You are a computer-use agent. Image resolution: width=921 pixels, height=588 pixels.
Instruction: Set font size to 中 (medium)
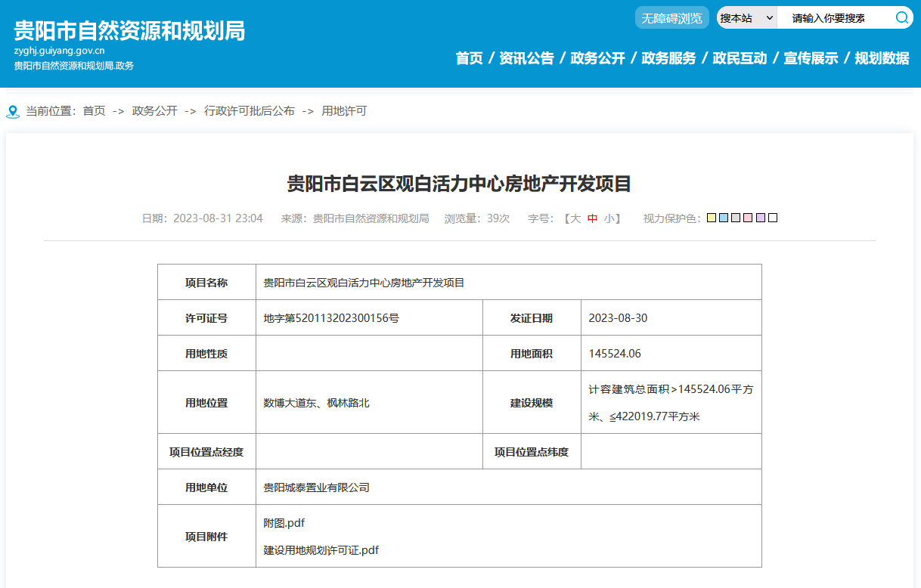[x=593, y=218]
